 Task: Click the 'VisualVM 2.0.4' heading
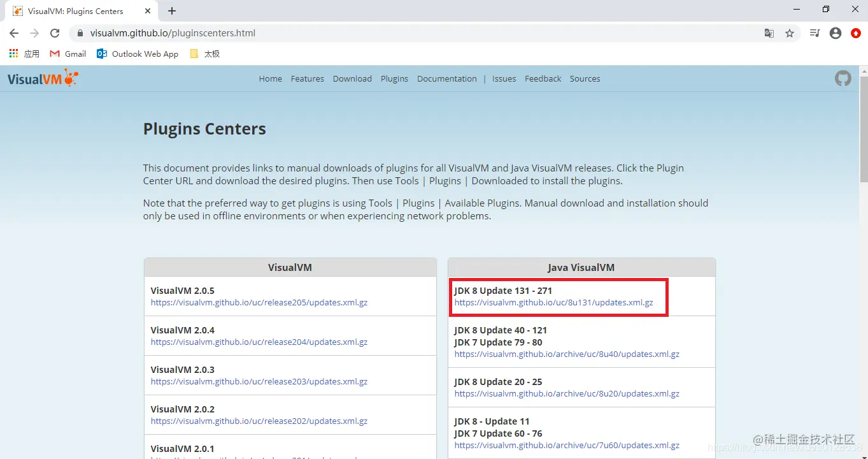[x=183, y=330]
